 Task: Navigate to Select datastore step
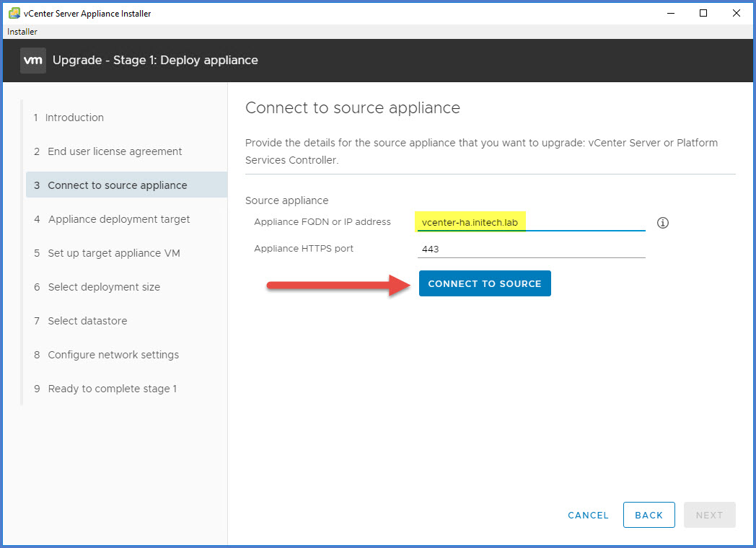[87, 321]
